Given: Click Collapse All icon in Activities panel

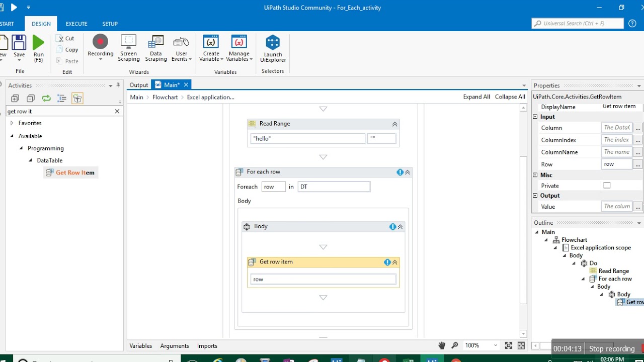Looking at the screenshot, I should (31, 99).
